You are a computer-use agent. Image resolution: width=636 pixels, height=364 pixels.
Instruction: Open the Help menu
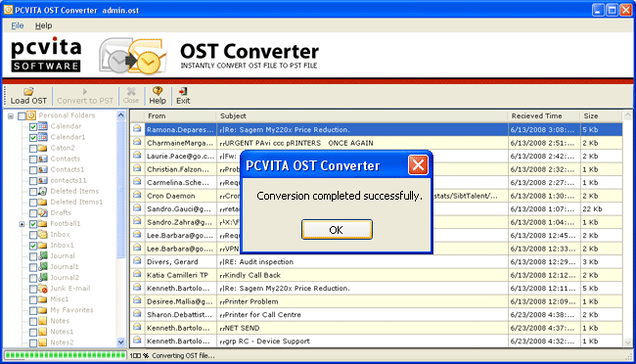(x=43, y=25)
